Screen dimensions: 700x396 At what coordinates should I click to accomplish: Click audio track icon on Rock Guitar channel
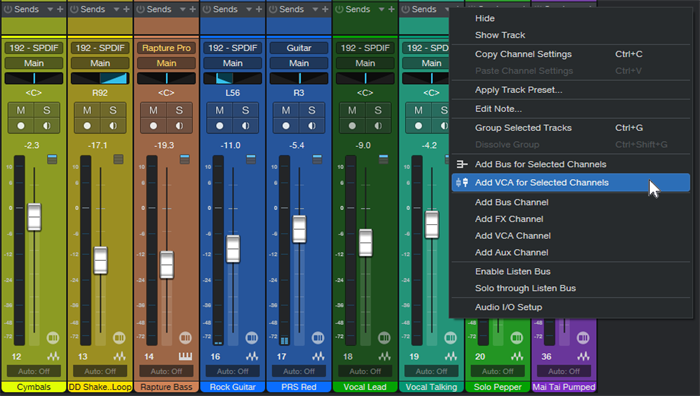click(x=252, y=356)
